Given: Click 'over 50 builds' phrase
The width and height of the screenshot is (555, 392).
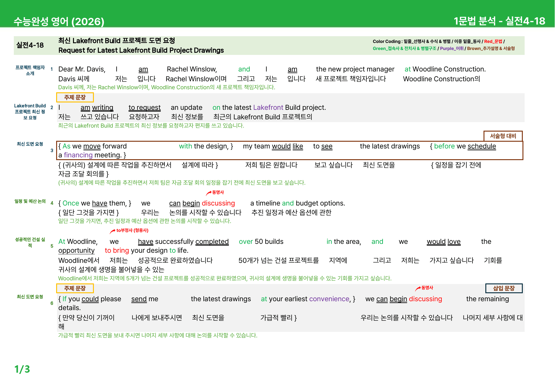Looking at the screenshot, I should click(x=261, y=242).
